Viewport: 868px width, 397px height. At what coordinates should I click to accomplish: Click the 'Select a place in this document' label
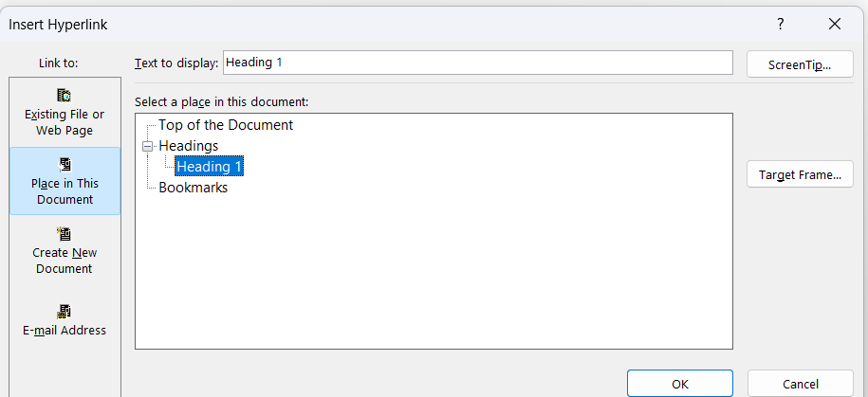221,102
